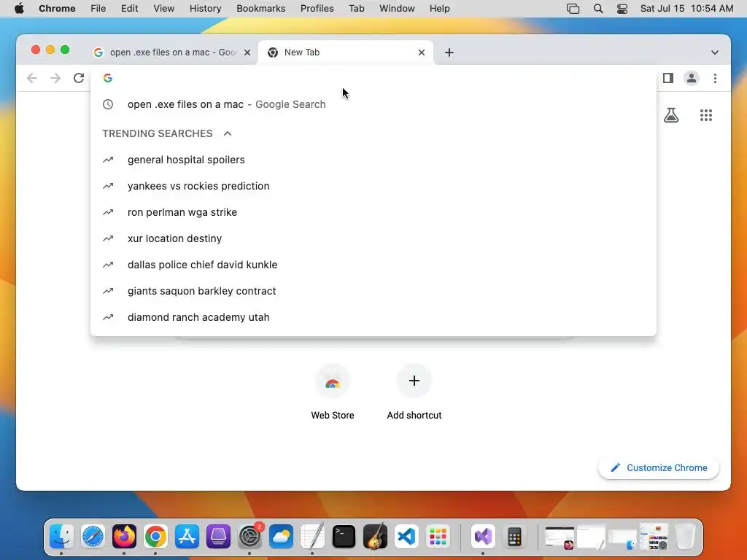Screen dimensions: 747x560
Task: Open the Bookmarks menu
Action: pos(260,9)
